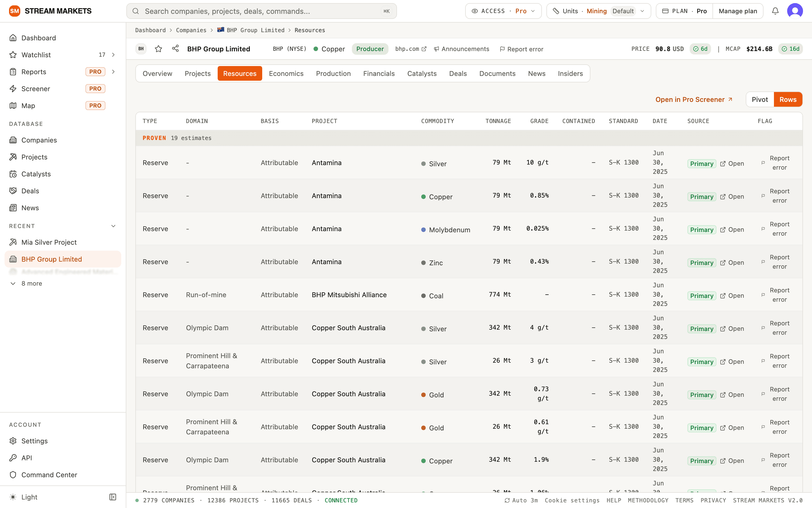The image size is (812, 508).
Task: Focus the search companies input field
Action: pos(262,11)
